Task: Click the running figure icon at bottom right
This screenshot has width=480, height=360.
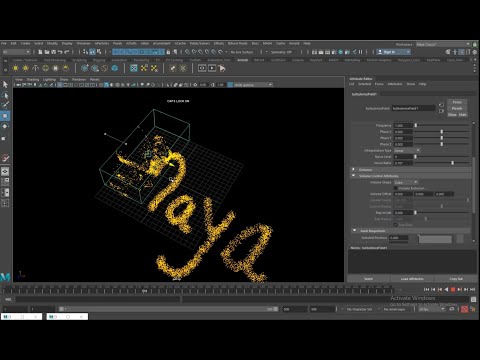Action: [x=473, y=309]
